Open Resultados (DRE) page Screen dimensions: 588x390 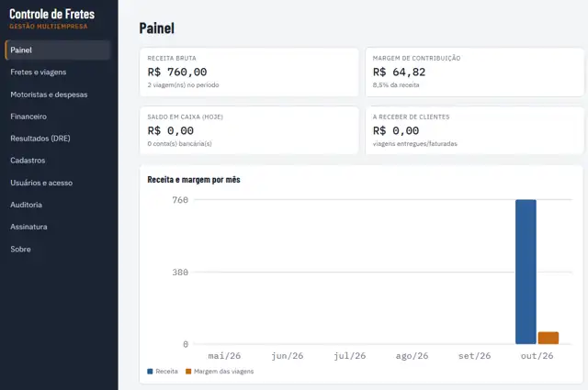coord(40,139)
